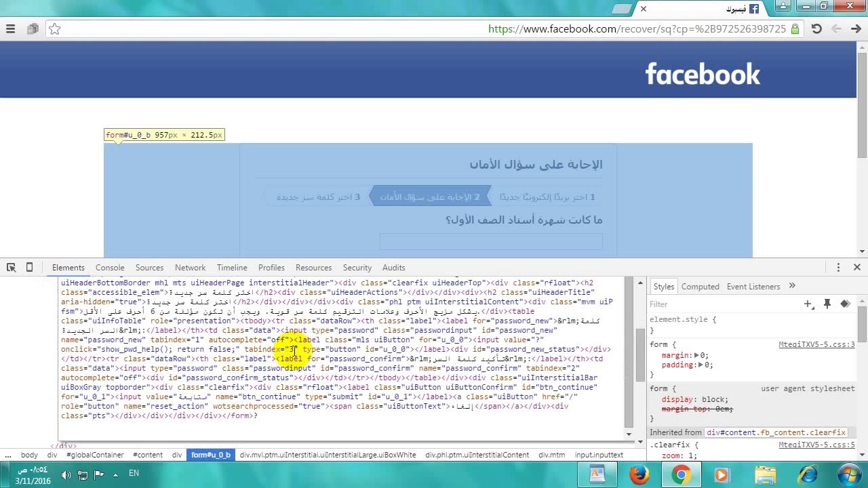Switch to the Console tab
868x488 pixels.
[110, 267]
